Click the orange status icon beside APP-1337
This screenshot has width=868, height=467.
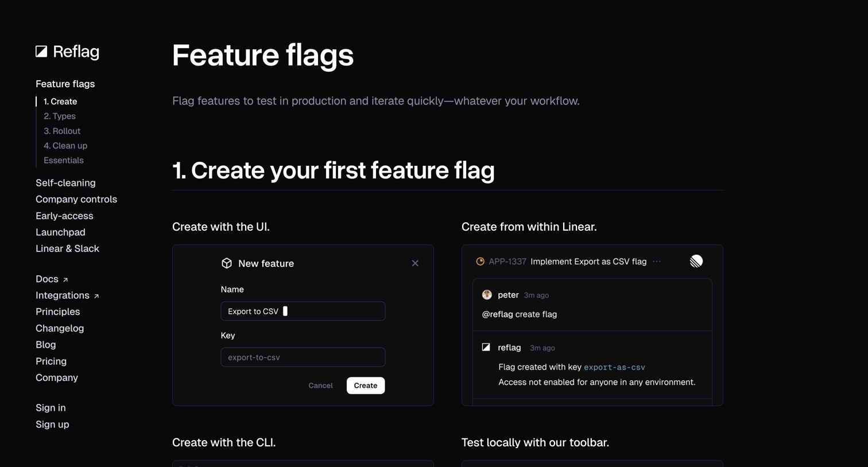tap(480, 262)
